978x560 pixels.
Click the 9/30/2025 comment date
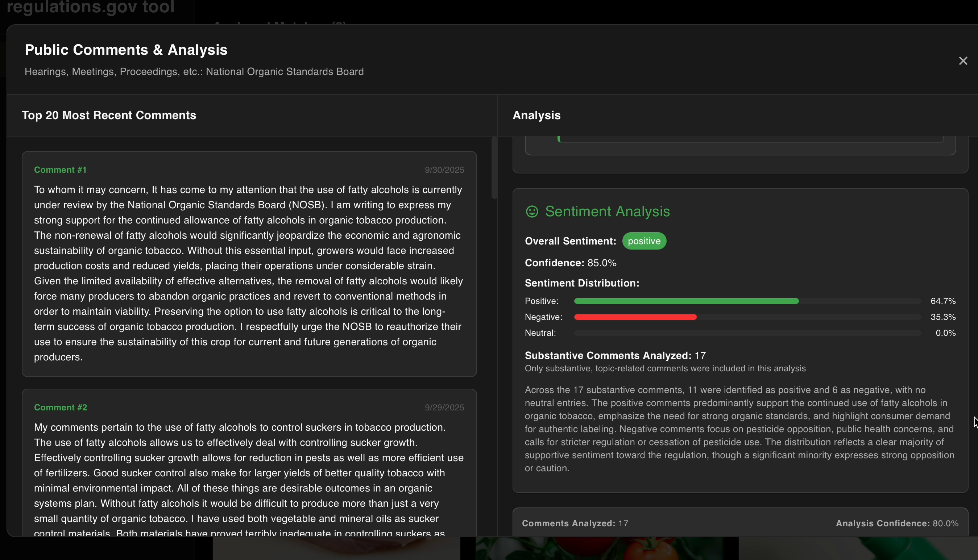pyautogui.click(x=444, y=170)
